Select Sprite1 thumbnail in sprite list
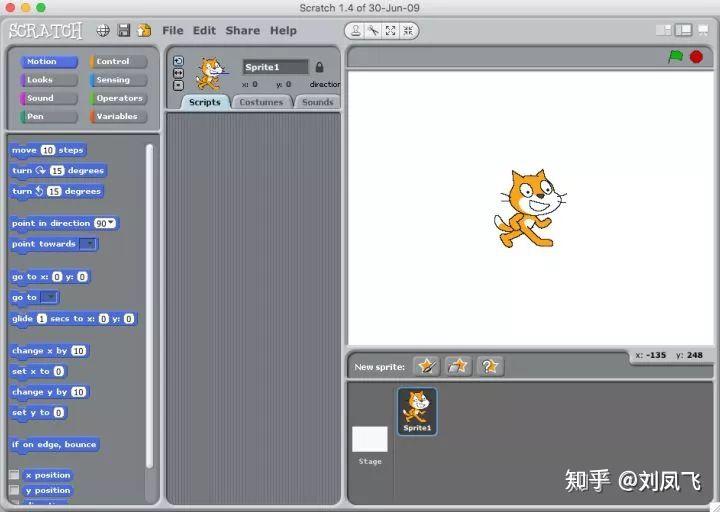Viewport: 720px width, 512px height. [x=417, y=411]
